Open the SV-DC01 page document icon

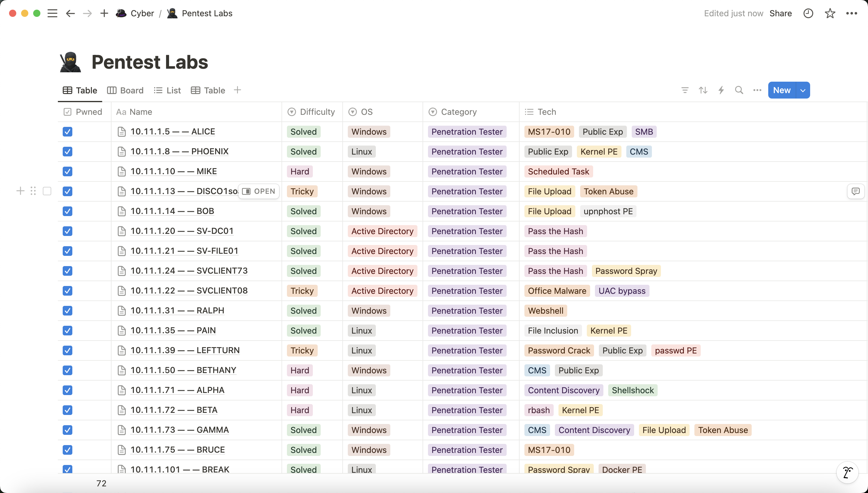(x=121, y=231)
